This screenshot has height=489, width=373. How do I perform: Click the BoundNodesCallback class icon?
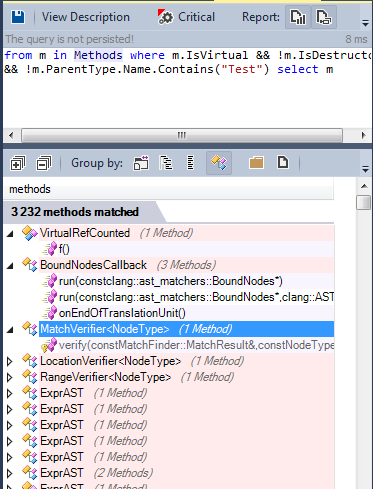[30, 265]
